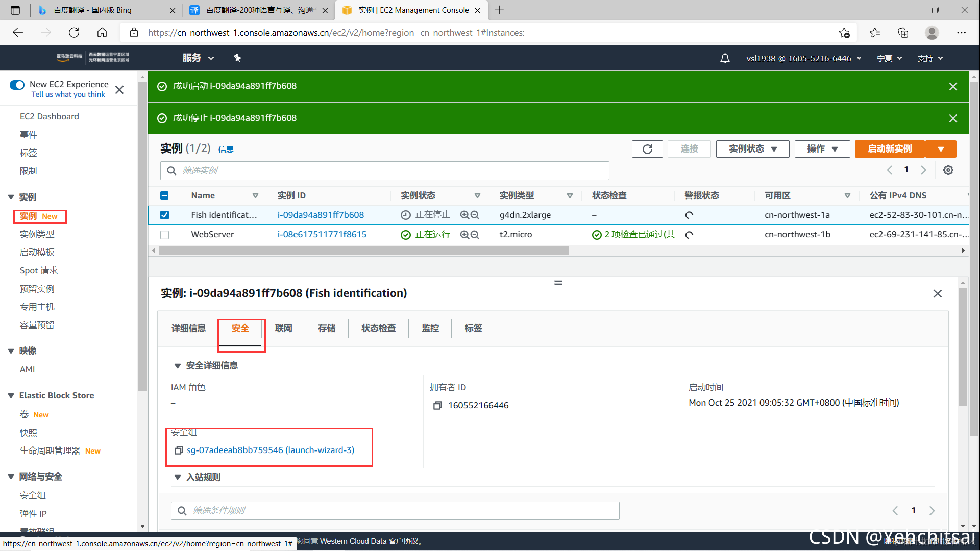Collapse the 入站规则 section
The height and width of the screenshot is (551, 980).
pyautogui.click(x=178, y=477)
